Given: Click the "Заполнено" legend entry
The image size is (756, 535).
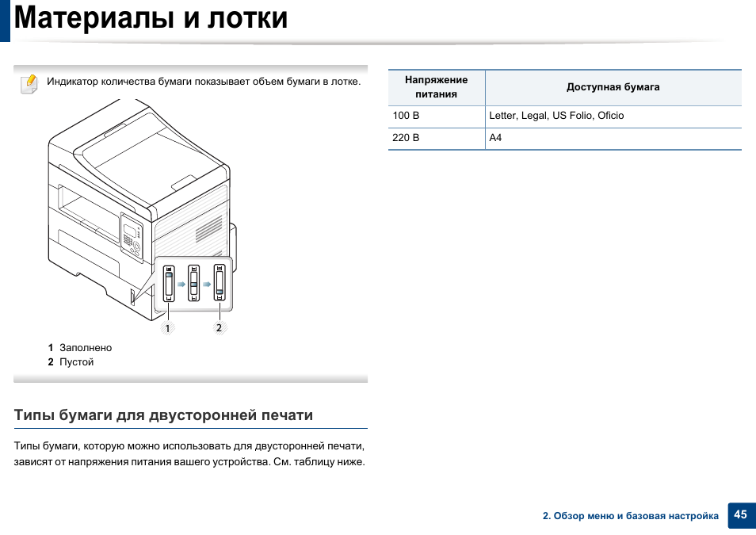Looking at the screenshot, I should (x=86, y=348).
